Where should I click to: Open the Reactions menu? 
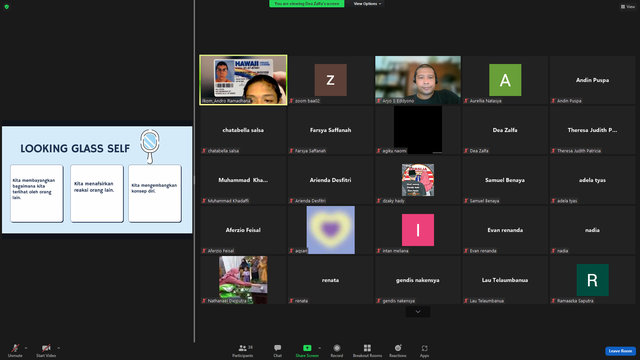pos(398,350)
